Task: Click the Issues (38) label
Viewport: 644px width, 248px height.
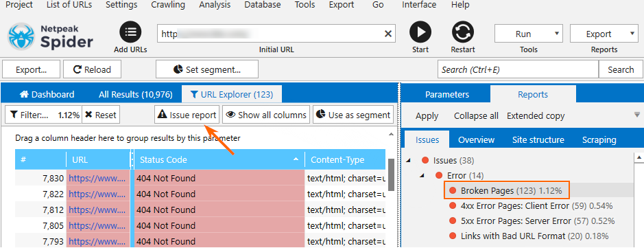Action: (x=453, y=160)
